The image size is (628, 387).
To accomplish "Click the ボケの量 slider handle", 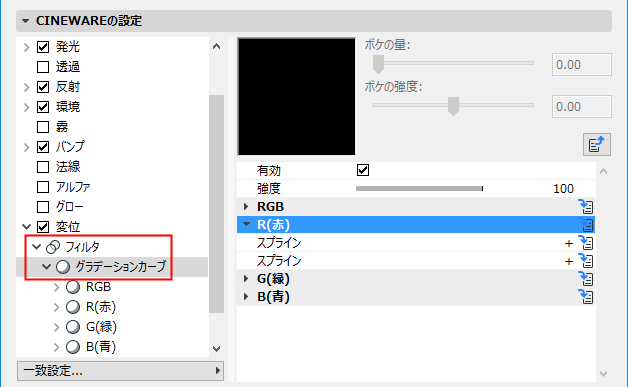I will coord(378,64).
